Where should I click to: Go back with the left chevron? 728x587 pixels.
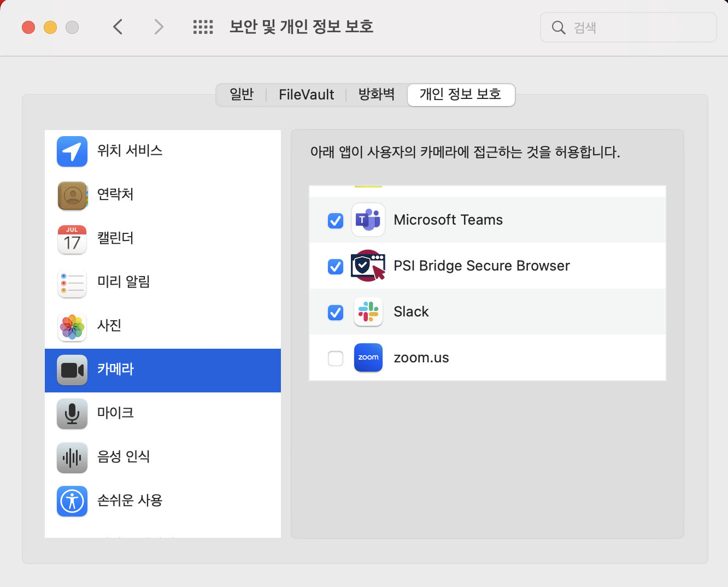tap(118, 26)
